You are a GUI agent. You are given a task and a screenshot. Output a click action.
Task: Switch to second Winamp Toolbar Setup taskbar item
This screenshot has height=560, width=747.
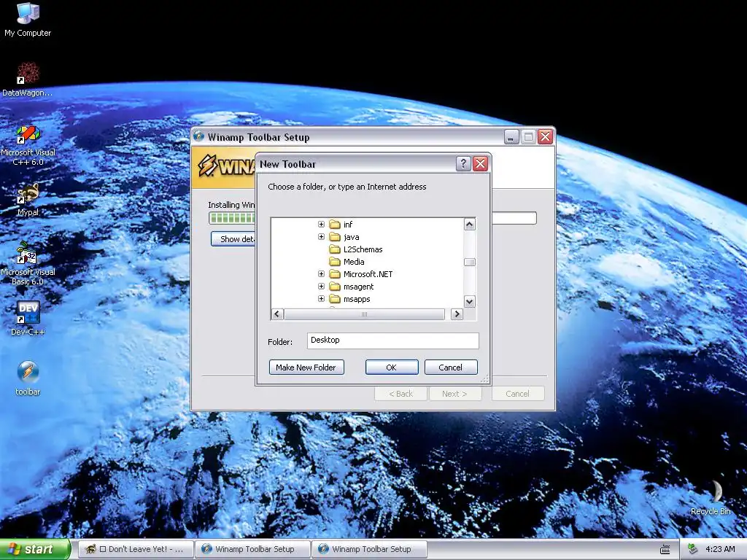coord(370,549)
